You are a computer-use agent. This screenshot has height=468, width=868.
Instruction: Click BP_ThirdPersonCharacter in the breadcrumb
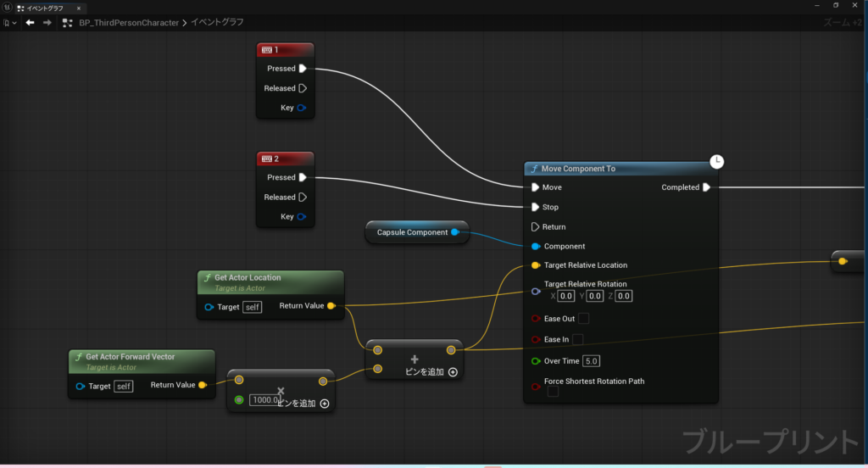tap(129, 23)
